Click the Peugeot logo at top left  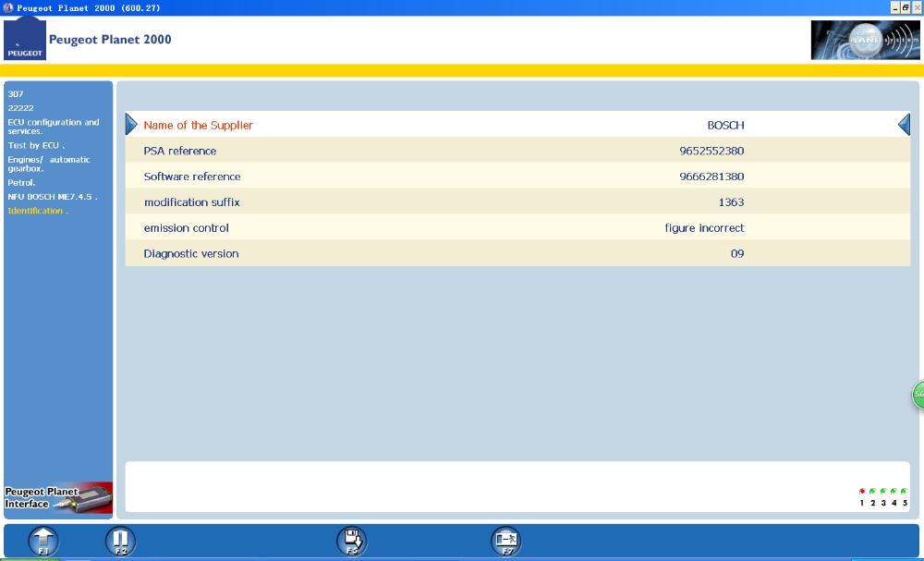coord(25,39)
